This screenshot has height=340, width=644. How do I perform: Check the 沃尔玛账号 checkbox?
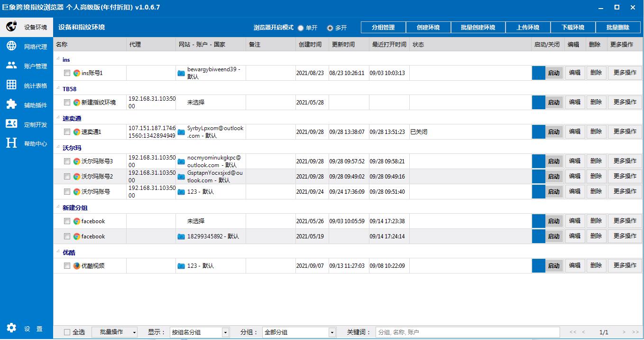pyautogui.click(x=67, y=192)
